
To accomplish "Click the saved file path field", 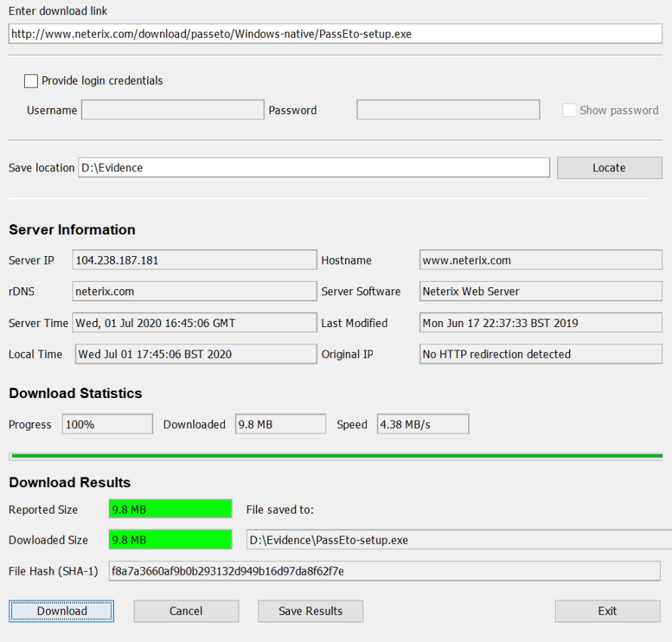I will 458,540.
